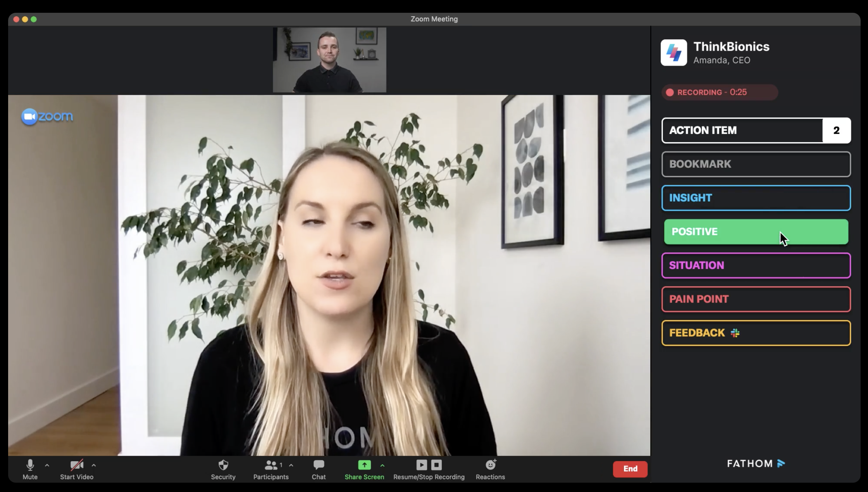Image resolution: width=868 pixels, height=492 pixels.
Task: Click Security settings menu item
Action: (x=224, y=469)
